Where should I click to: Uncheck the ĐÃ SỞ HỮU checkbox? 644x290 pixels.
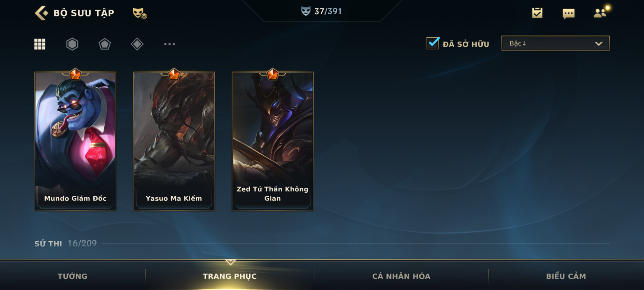click(432, 43)
